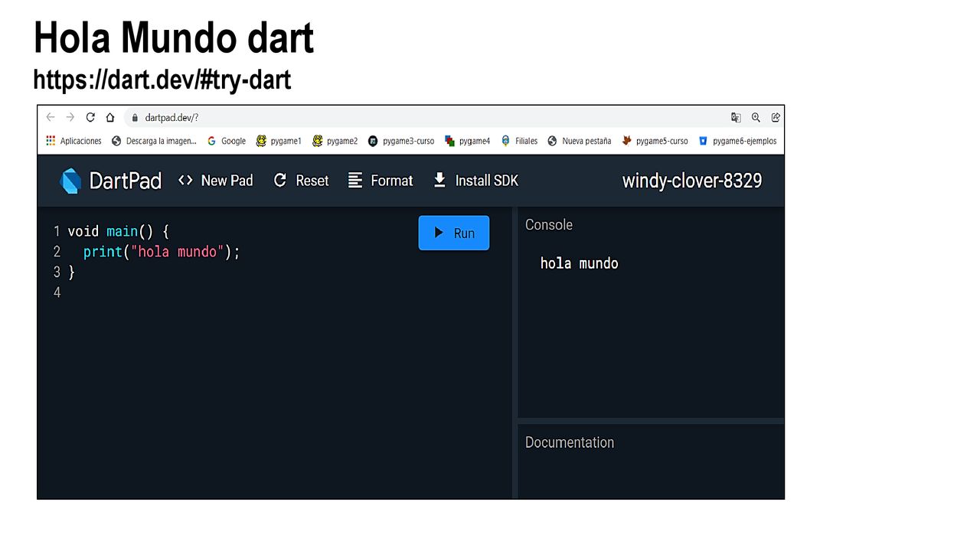Click the share page icon in address bar

pyautogui.click(x=776, y=117)
